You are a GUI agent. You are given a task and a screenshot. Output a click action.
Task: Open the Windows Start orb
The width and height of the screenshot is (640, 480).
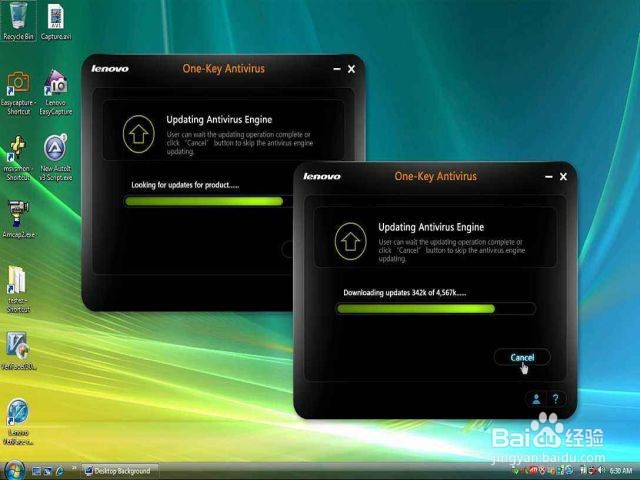click(x=15, y=470)
